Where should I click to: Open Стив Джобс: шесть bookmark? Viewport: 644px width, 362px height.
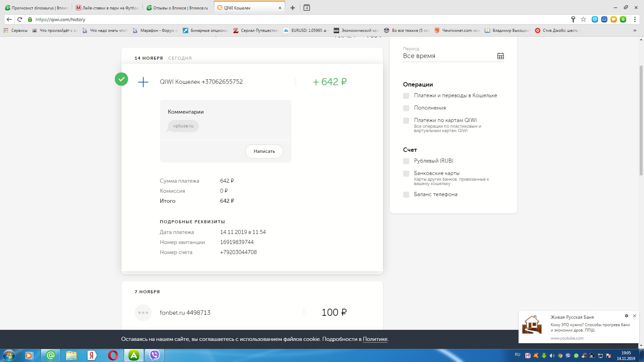[557, 31]
